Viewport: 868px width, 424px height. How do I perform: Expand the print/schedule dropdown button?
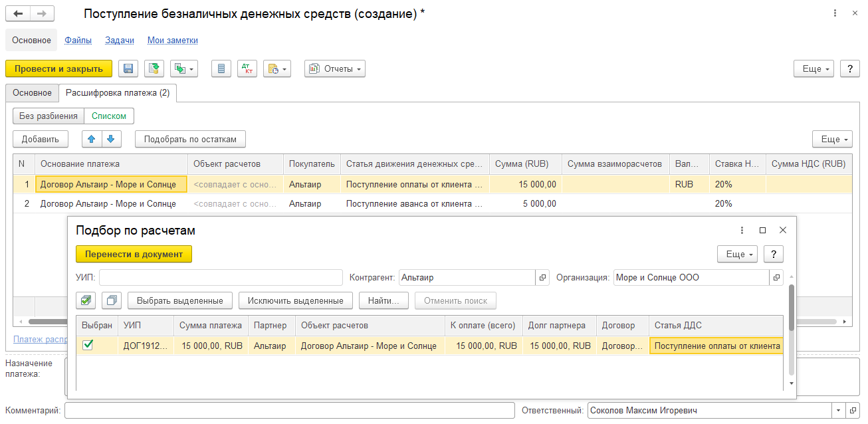[277, 68]
